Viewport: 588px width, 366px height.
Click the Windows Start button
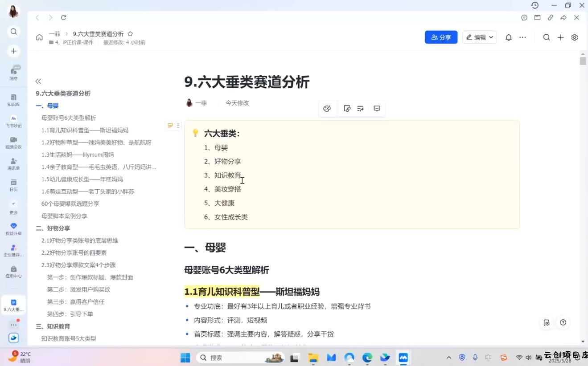coord(185,358)
